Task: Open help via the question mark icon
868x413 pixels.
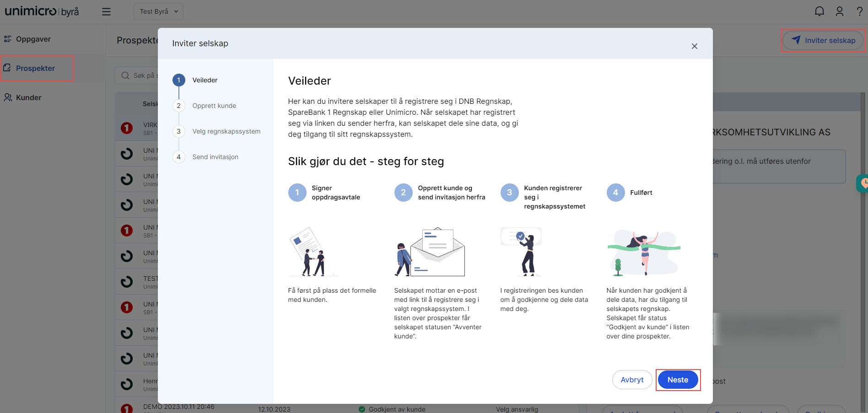Action: [859, 11]
